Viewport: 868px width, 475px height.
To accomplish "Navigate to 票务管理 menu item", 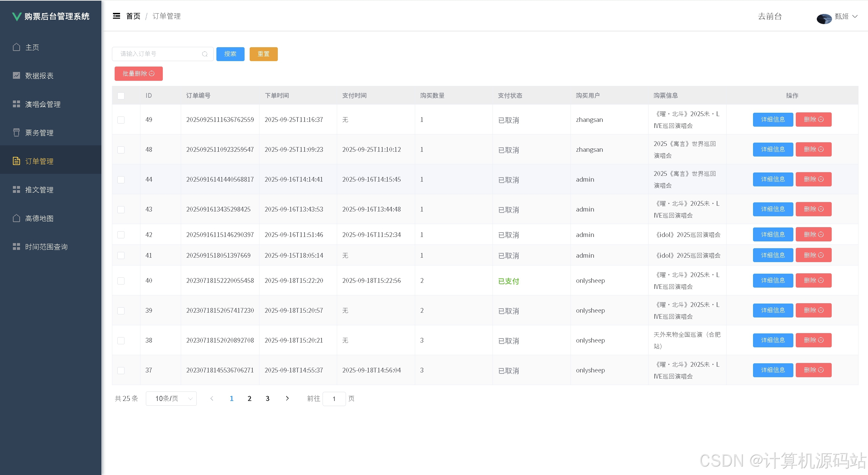I will pyautogui.click(x=51, y=133).
